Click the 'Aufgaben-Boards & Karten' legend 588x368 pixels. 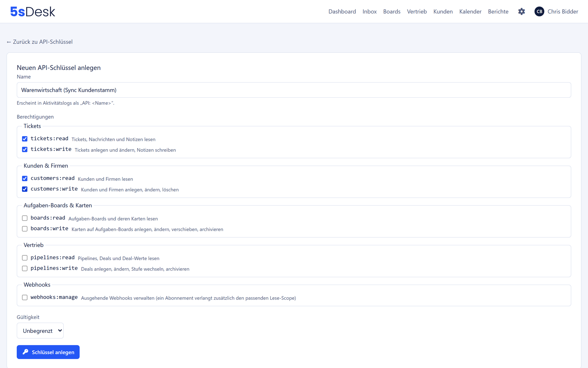point(58,205)
